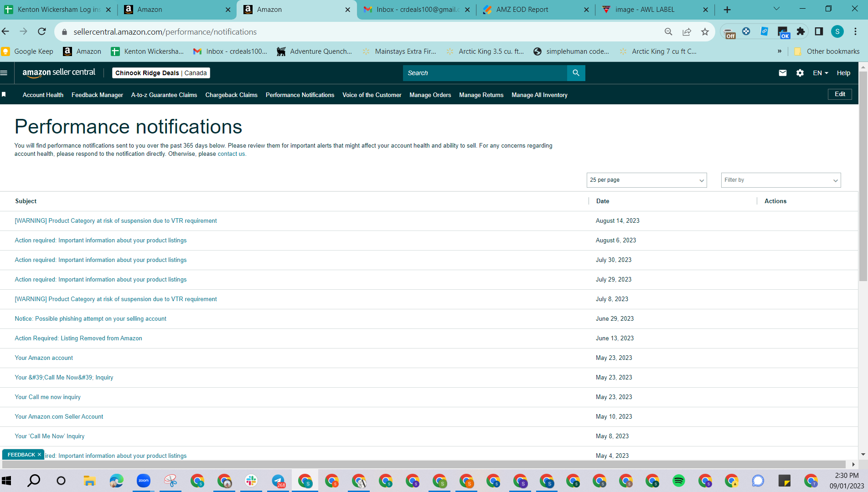The width and height of the screenshot is (868, 492).
Task: Open the Performance Notifications menu item
Action: tap(300, 95)
